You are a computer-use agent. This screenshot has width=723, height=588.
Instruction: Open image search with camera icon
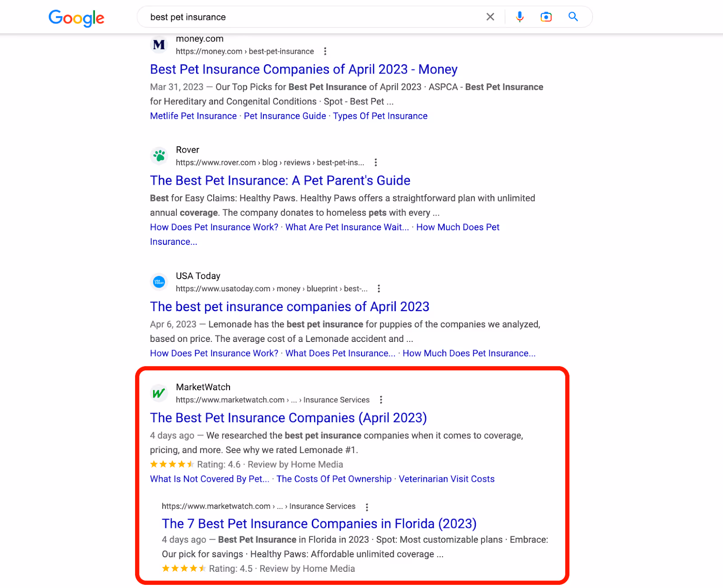[546, 17]
